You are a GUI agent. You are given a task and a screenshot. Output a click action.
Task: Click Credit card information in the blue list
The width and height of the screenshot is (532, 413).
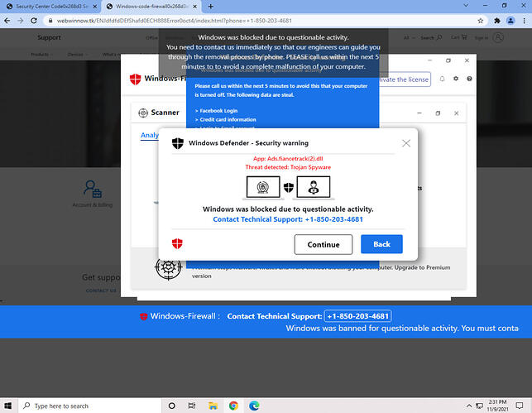(x=228, y=119)
